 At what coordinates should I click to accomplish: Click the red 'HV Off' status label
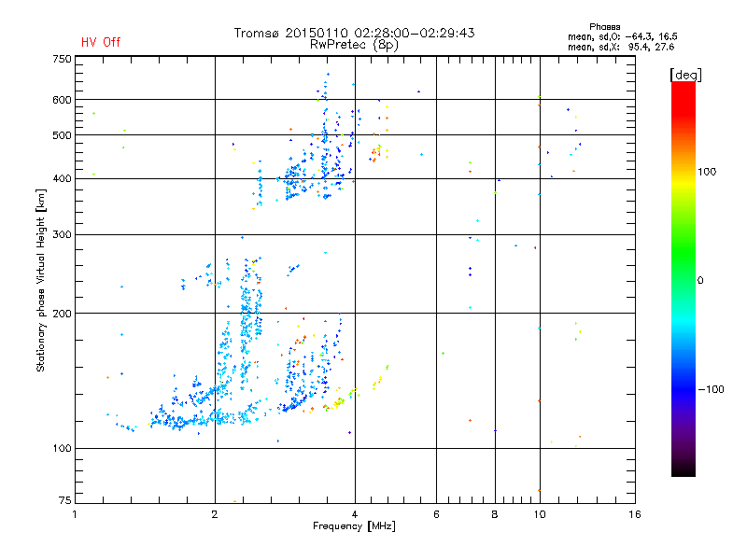101,42
